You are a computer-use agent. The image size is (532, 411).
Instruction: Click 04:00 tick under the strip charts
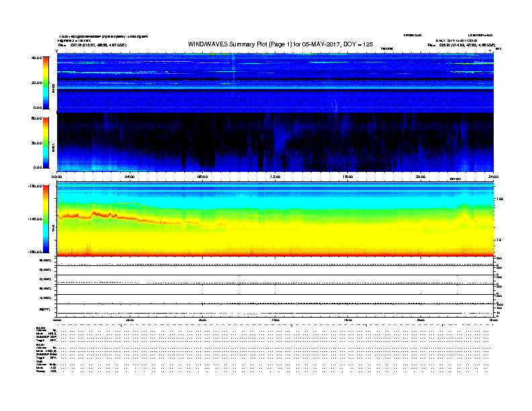point(130,320)
